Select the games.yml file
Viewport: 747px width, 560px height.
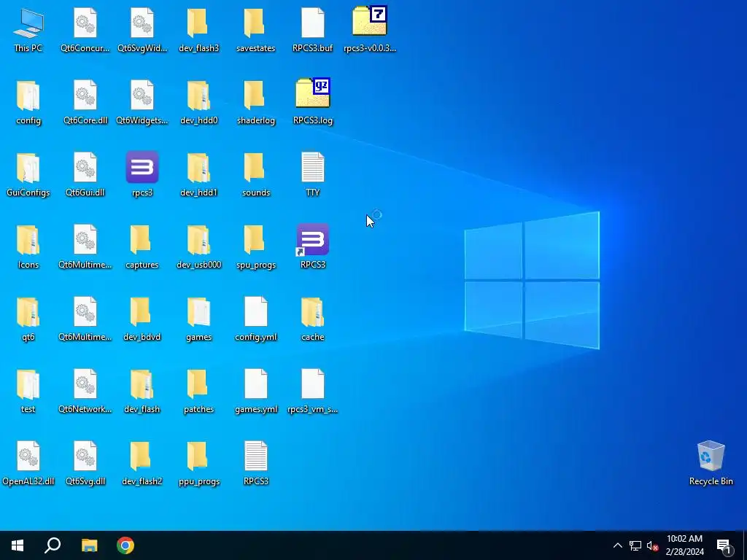(256, 392)
